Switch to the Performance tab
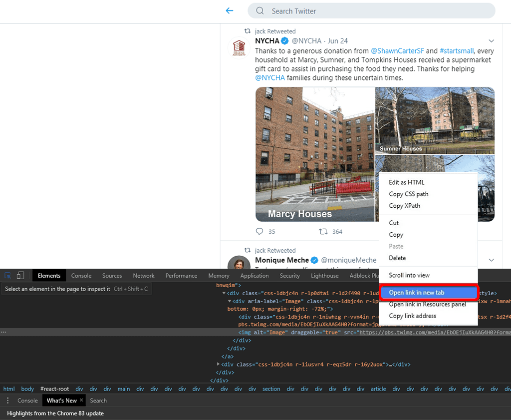 pos(181,276)
